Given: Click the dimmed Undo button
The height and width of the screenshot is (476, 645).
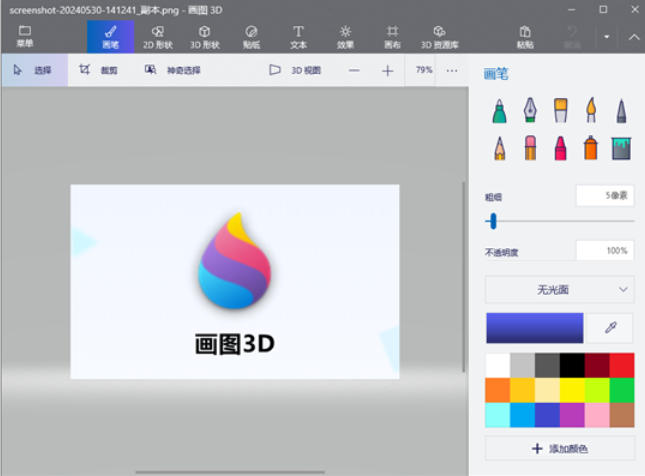Looking at the screenshot, I should tap(572, 37).
